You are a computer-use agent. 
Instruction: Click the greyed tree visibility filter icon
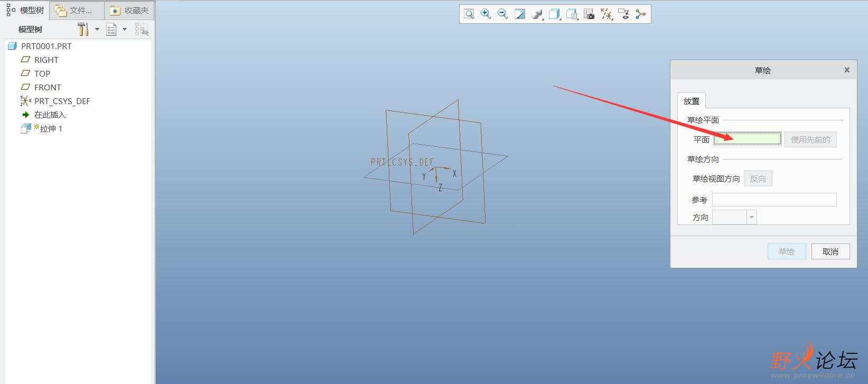141,30
